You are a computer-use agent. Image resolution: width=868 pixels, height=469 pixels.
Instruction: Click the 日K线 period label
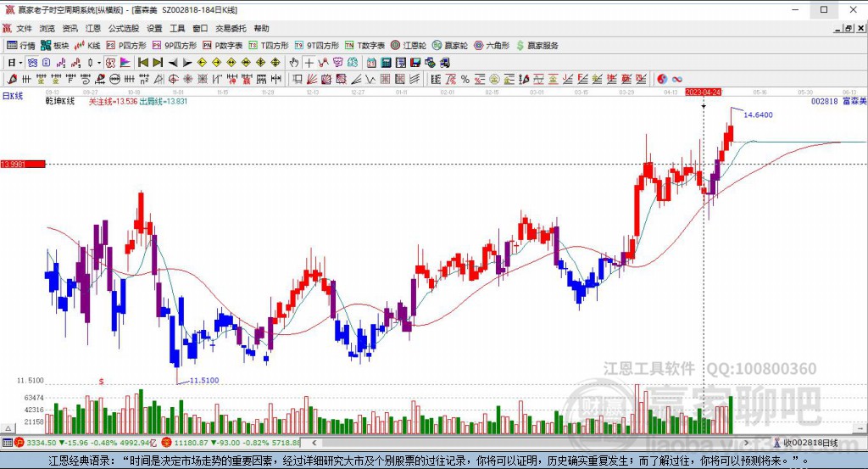[13, 96]
